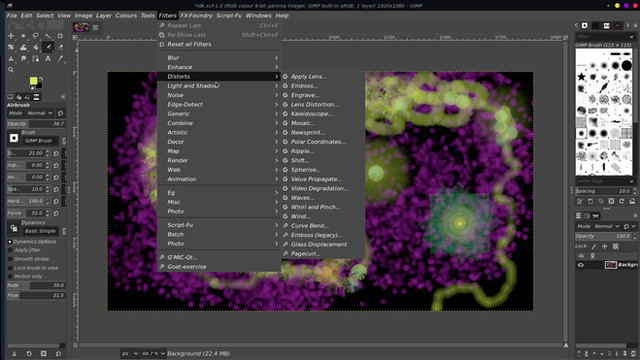The width and height of the screenshot is (640, 360).
Task: Select the Move tool in toolbox
Action: (11, 36)
